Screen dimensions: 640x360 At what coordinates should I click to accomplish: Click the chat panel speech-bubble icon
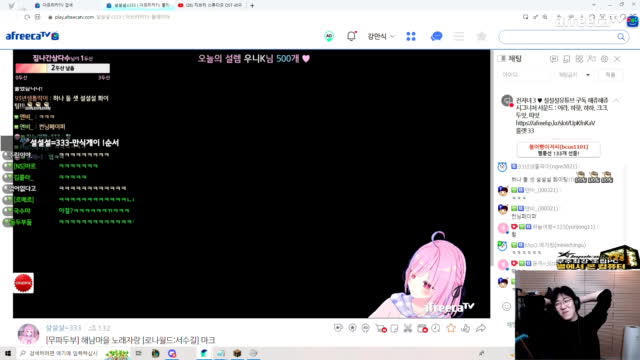553,59
